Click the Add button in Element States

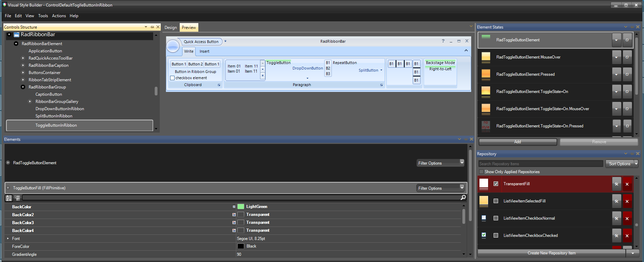pos(518,142)
